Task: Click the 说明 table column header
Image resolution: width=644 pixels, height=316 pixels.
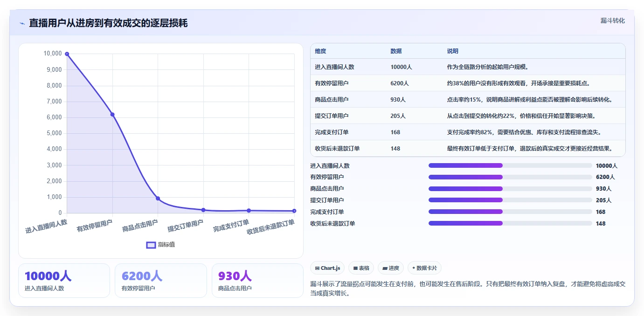Action: coord(452,51)
